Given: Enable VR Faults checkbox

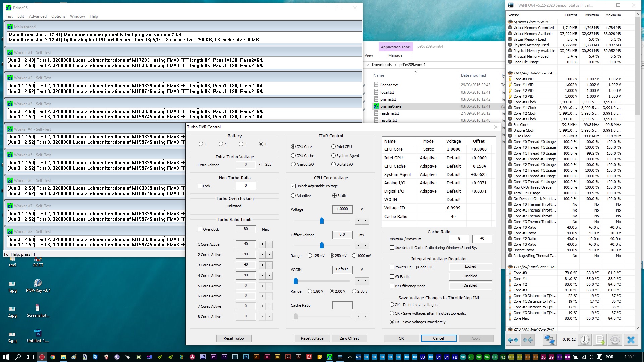Looking at the screenshot, I should [x=392, y=277].
